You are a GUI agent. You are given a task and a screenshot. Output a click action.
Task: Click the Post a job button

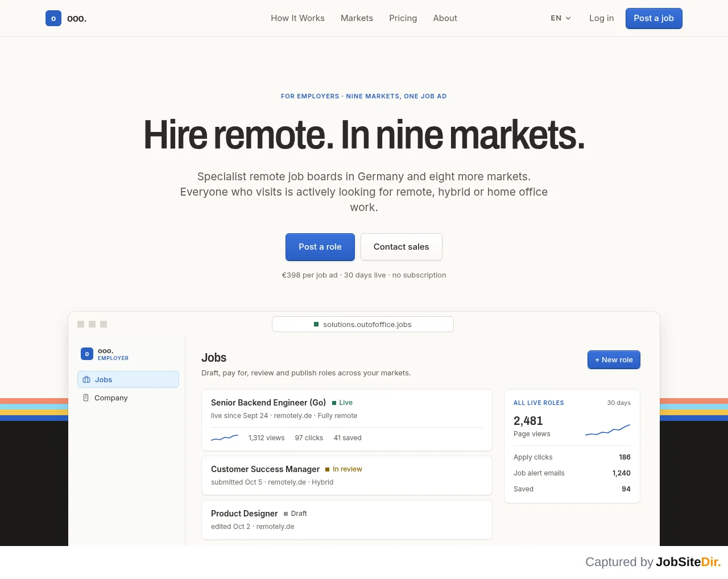coord(653,18)
